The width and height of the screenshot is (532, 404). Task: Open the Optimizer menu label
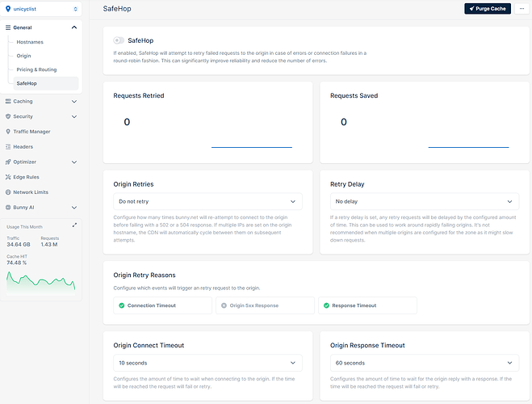tap(25, 162)
